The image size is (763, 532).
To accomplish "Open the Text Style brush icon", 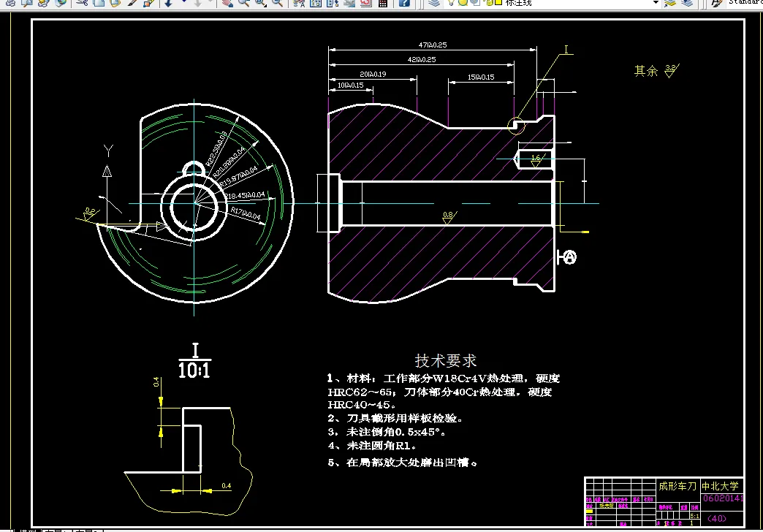I will [716, 2].
